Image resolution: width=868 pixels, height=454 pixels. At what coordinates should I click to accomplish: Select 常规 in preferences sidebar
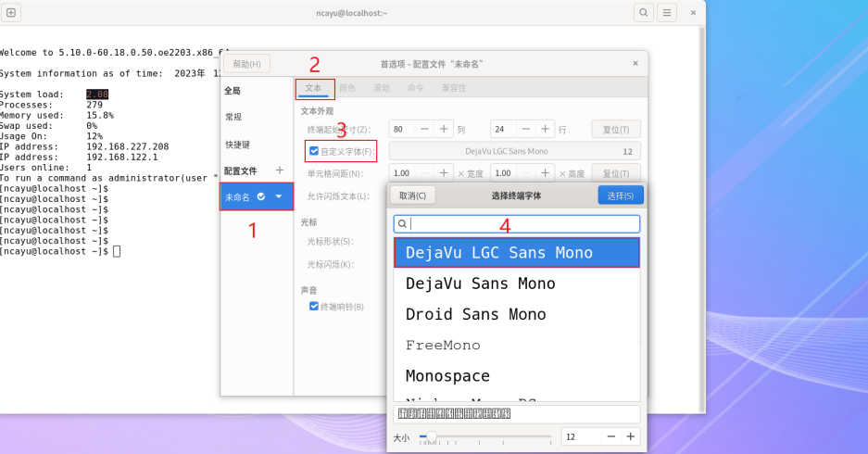[257, 117]
